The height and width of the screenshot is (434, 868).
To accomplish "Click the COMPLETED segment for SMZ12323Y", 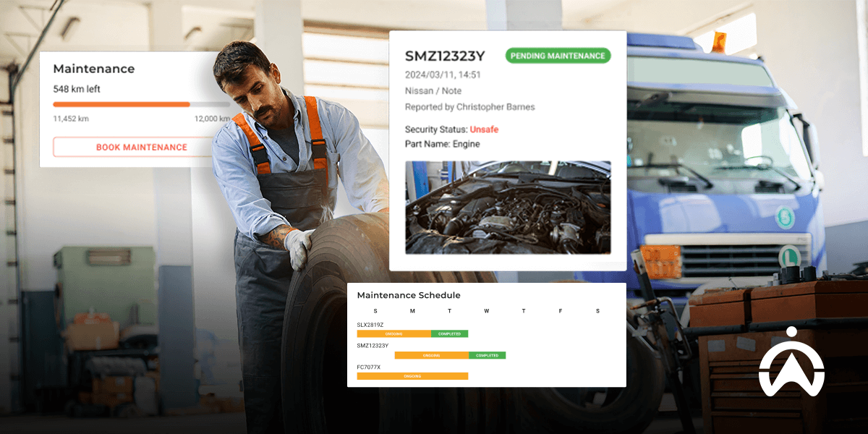I will pyautogui.click(x=488, y=355).
